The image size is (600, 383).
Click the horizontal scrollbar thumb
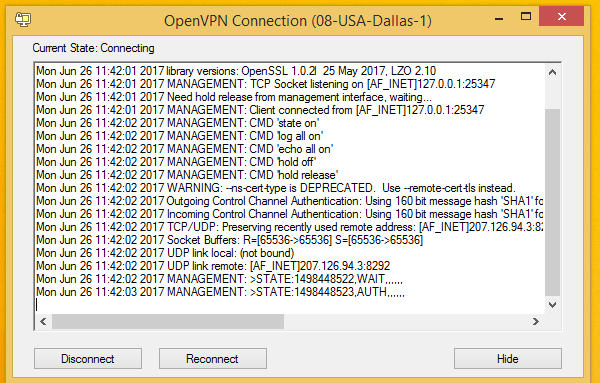(168, 321)
